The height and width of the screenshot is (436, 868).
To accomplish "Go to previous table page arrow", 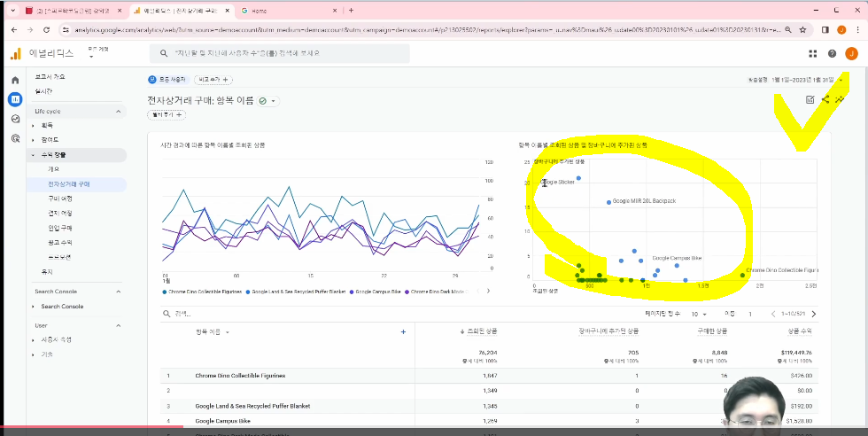I will click(773, 314).
